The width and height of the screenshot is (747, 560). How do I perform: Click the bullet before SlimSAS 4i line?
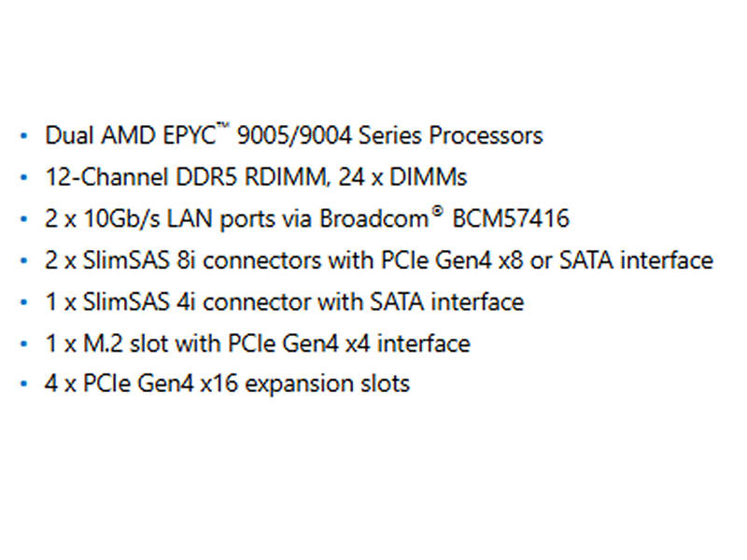click(24, 302)
